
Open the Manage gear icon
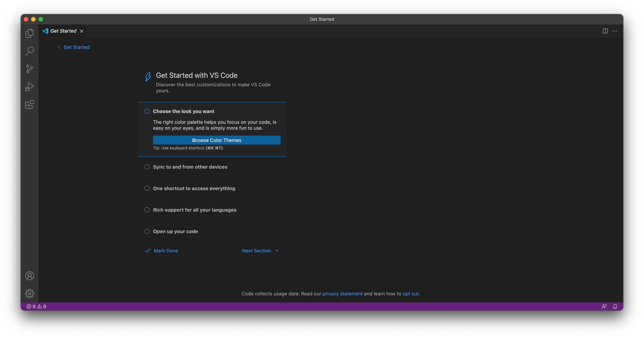pos(29,294)
